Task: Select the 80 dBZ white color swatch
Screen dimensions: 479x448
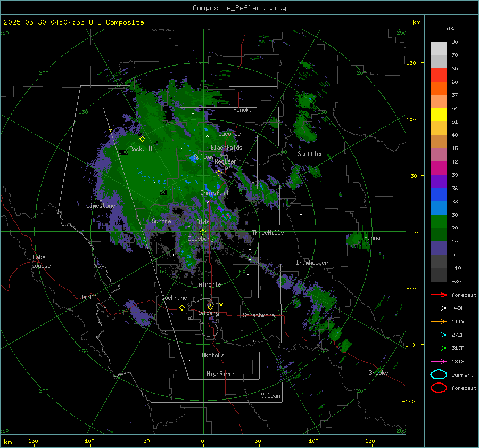Action: click(x=439, y=48)
